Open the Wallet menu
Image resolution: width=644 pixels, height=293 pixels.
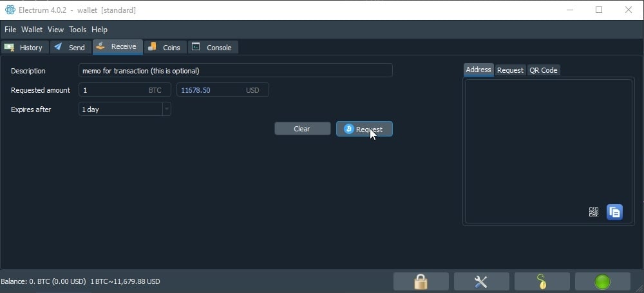point(32,30)
